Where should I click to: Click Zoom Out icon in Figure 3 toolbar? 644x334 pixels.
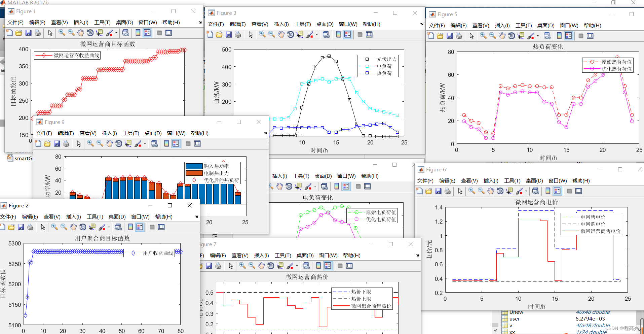272,34
